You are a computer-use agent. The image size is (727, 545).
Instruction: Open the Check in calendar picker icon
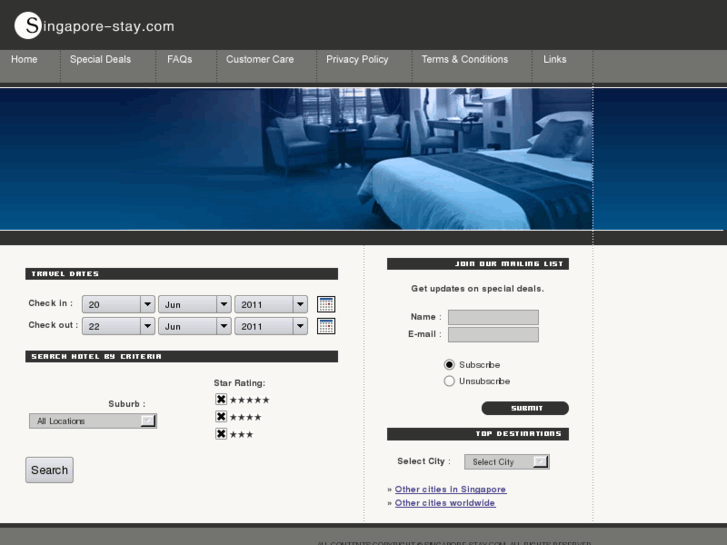click(326, 304)
